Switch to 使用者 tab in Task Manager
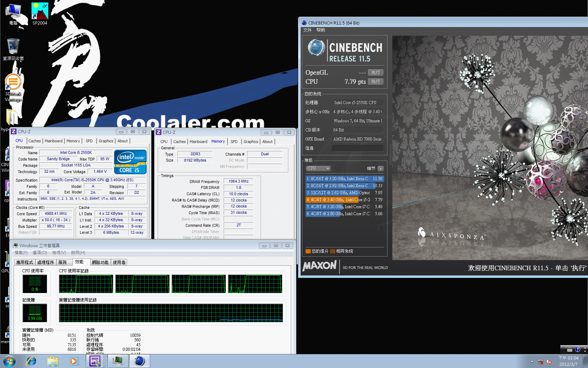The height and width of the screenshot is (368, 588). tap(119, 263)
